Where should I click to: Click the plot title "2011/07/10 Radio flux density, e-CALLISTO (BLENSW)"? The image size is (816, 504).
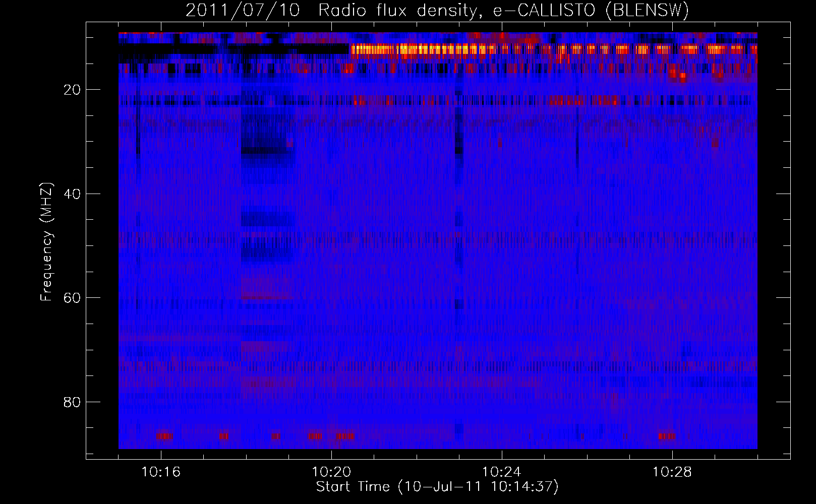437,10
